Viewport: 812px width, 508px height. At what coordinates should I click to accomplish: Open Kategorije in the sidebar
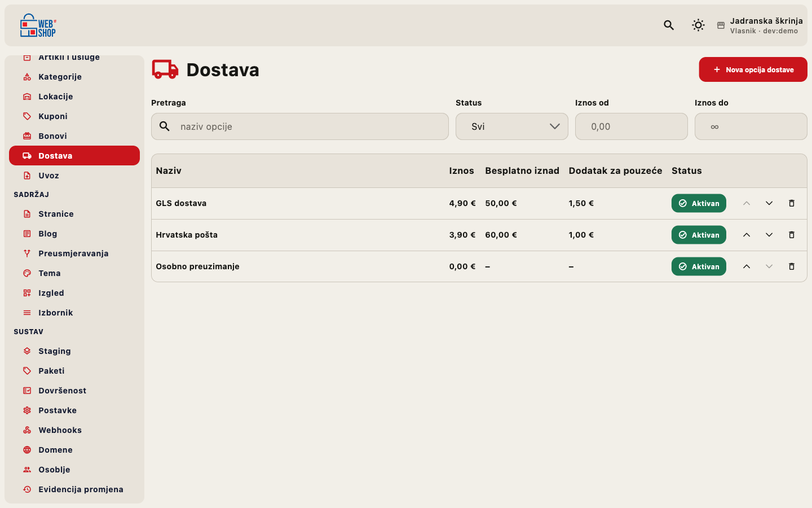click(x=74, y=77)
